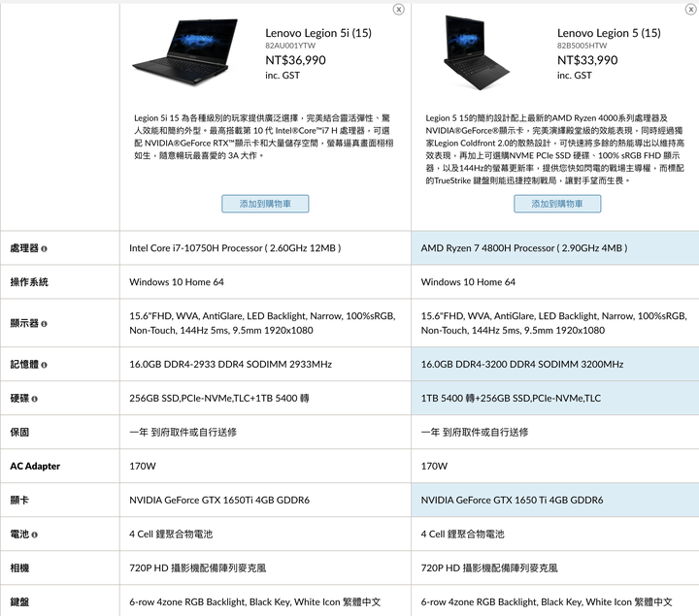Click the Legion 5i laptop product image

pyautogui.click(x=185, y=51)
